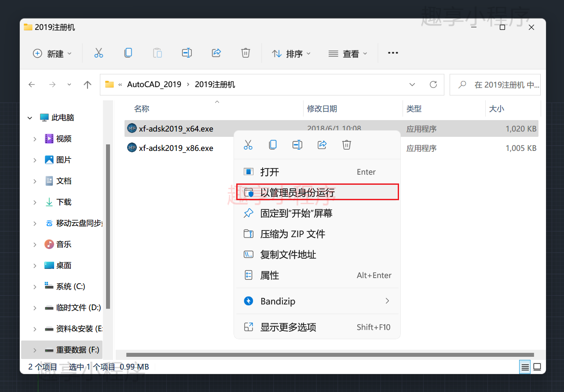The image size is (564, 392).
Task: Click the Copy icon in the toolbar
Action: 128,53
